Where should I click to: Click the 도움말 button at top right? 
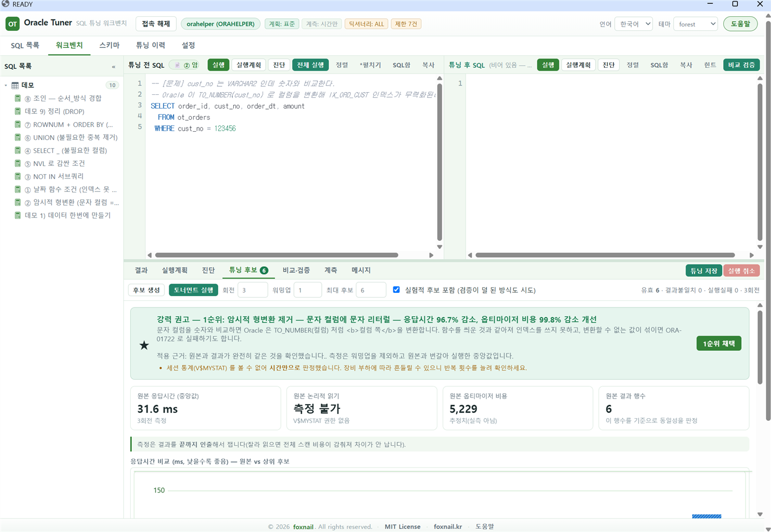(x=740, y=24)
